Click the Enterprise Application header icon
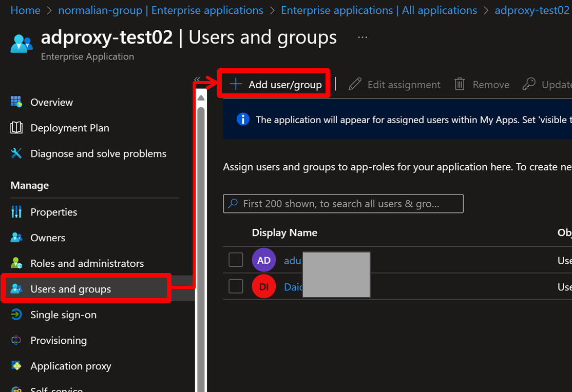Image resolution: width=572 pixels, height=392 pixels. coord(22,44)
